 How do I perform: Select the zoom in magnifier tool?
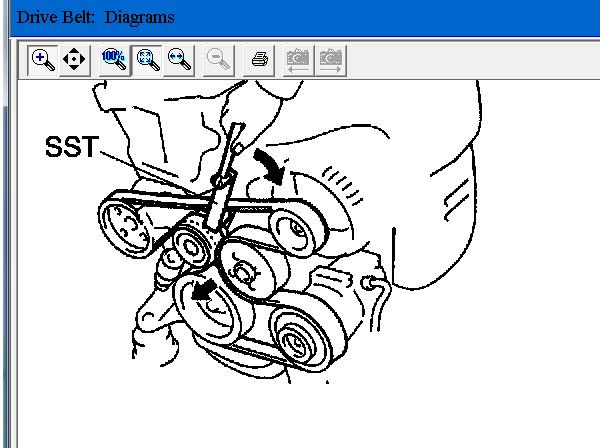pos(43,60)
